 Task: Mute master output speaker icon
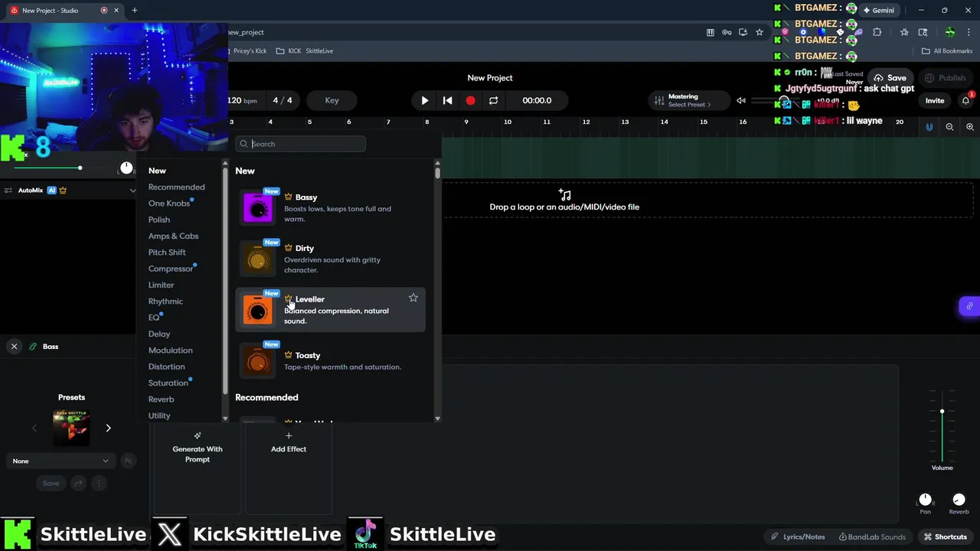741,100
